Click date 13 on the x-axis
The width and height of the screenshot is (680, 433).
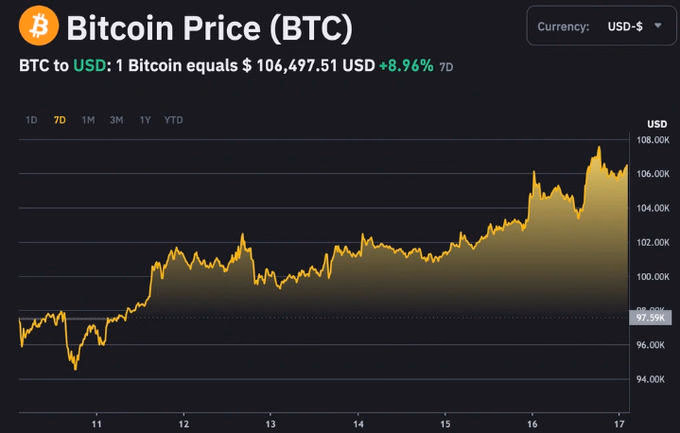tap(271, 423)
